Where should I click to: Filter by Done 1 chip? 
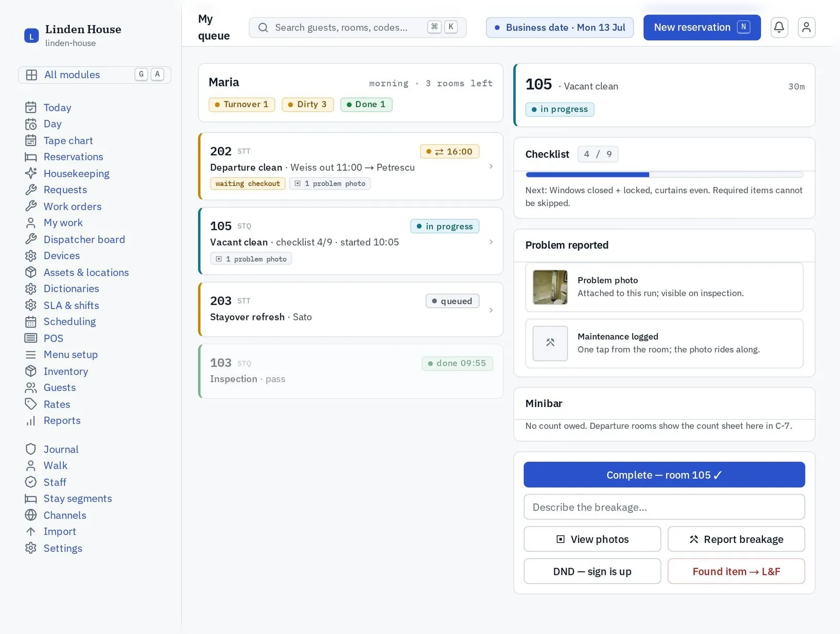pos(366,104)
